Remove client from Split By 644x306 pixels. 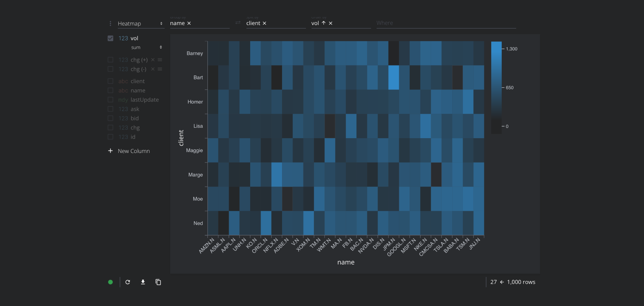[264, 23]
